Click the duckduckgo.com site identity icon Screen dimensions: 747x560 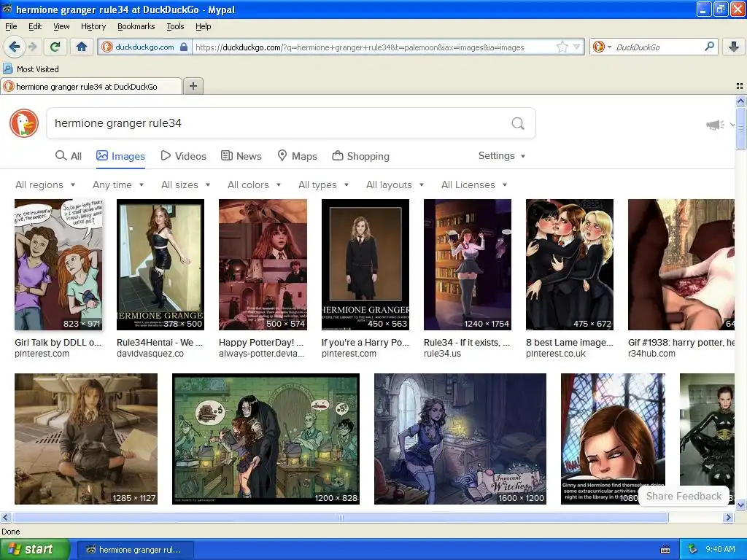tap(107, 47)
